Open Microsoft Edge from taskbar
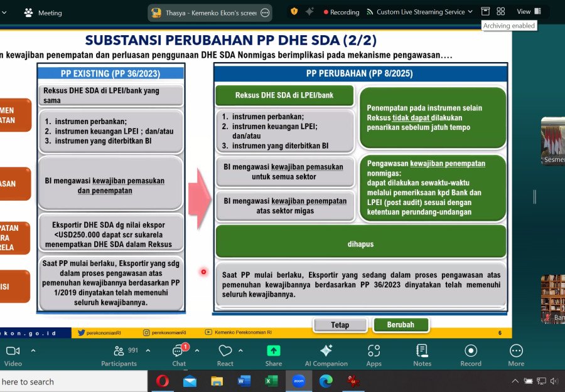This screenshot has width=565, height=392. click(326, 381)
